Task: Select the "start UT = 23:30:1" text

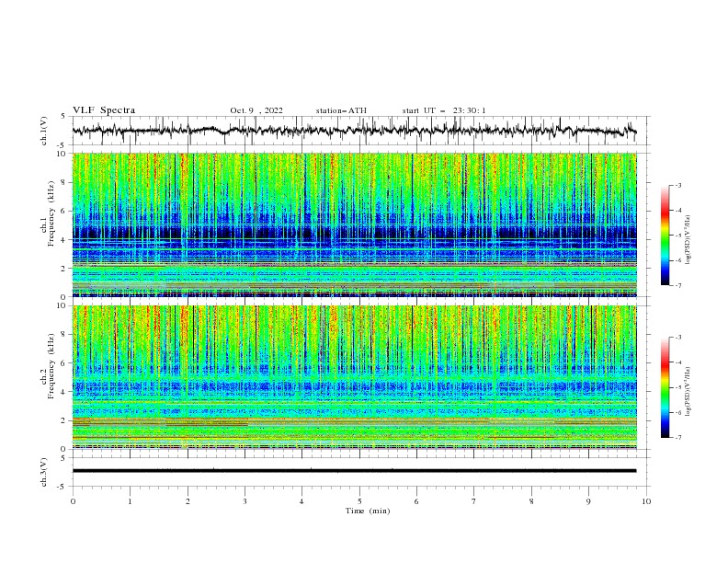Action: (x=444, y=110)
